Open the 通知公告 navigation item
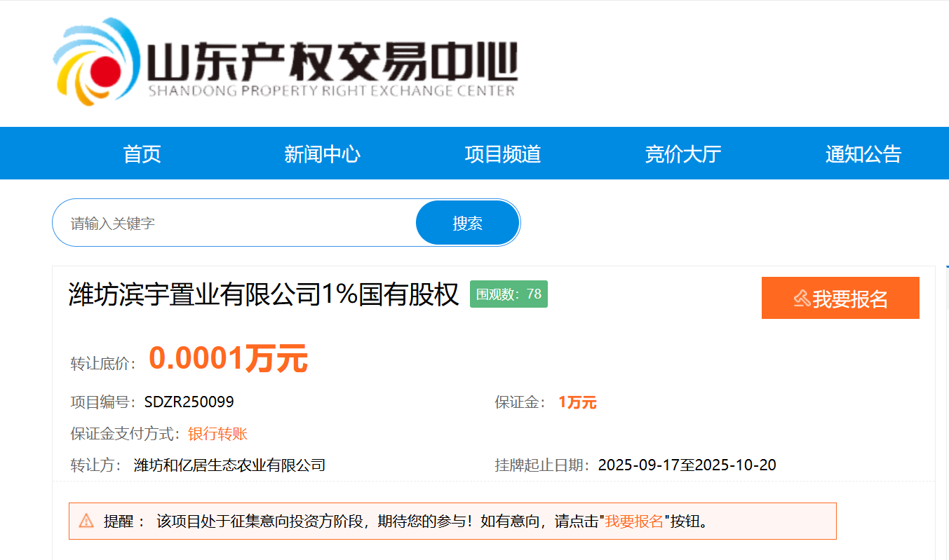Screen dimensions: 949x560 pos(863,154)
